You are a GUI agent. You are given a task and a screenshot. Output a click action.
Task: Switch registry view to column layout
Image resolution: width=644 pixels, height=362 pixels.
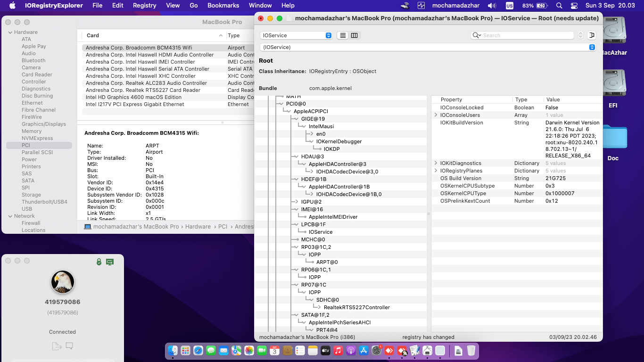point(354,35)
